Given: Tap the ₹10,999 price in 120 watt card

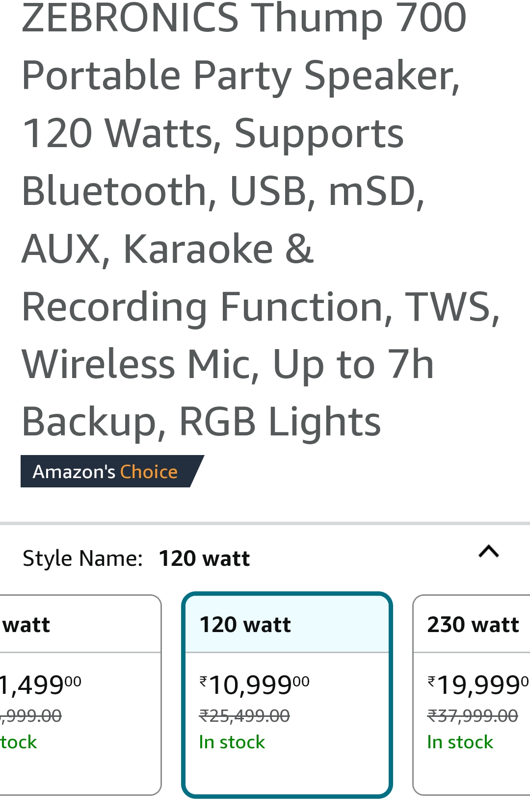Looking at the screenshot, I should (x=254, y=685).
